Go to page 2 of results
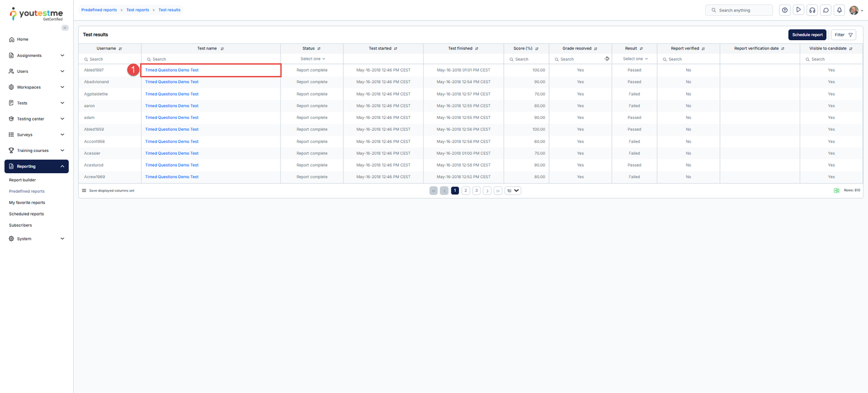Image resolution: width=868 pixels, height=393 pixels. (x=465, y=191)
